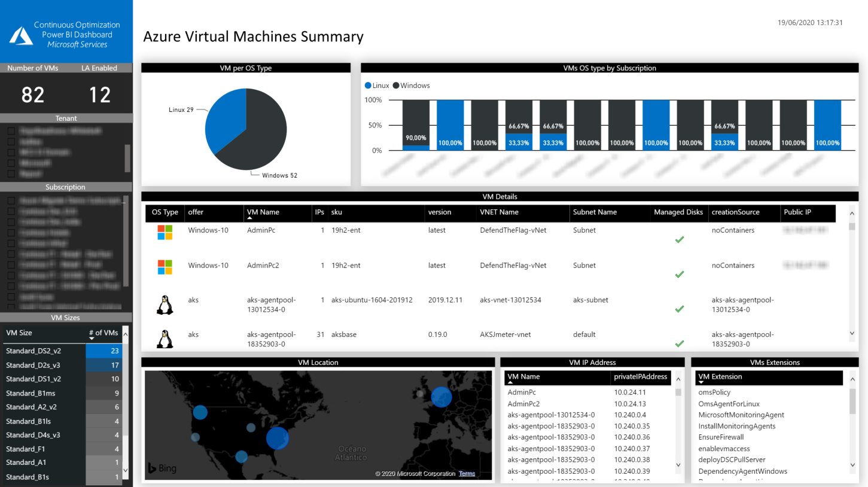Click scroll-down arrow in VMs Extensions list
This screenshot has height=487, width=868.
tap(852, 465)
